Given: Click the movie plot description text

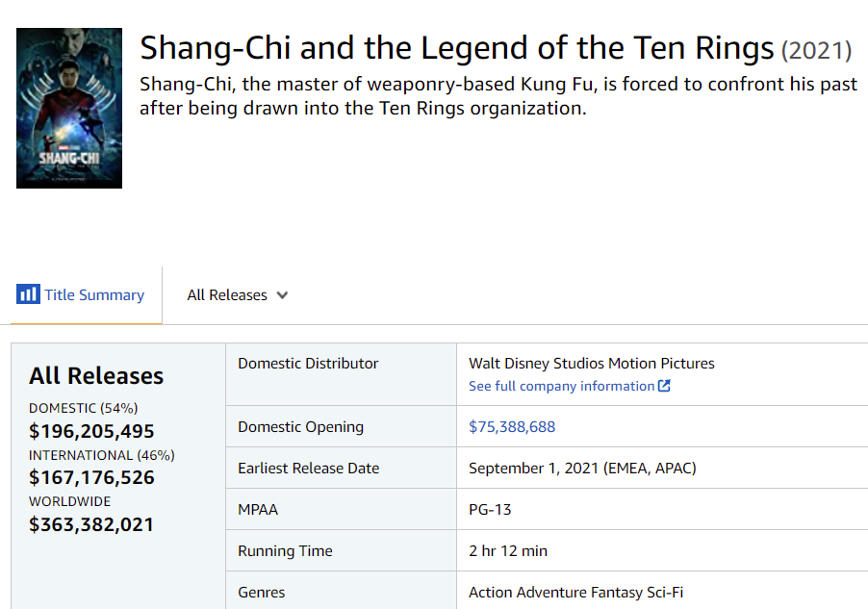Looking at the screenshot, I should click(498, 96).
